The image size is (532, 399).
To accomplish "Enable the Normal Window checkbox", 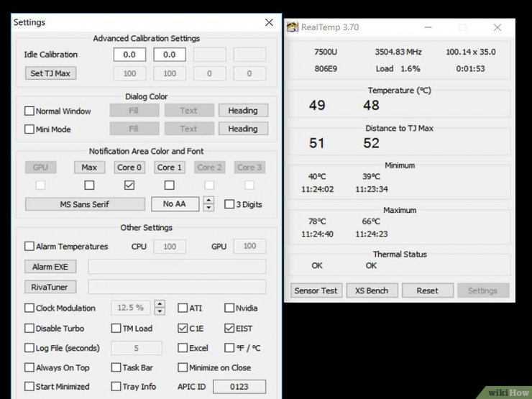I will [x=29, y=111].
